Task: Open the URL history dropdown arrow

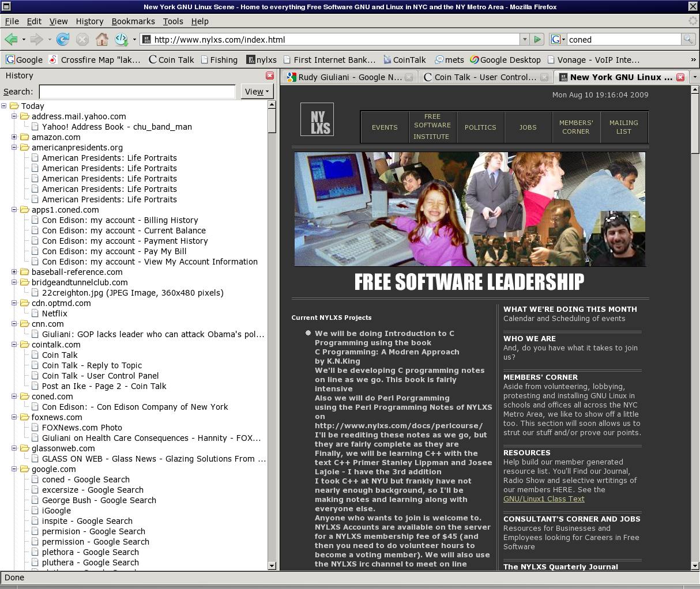Action: pos(524,39)
